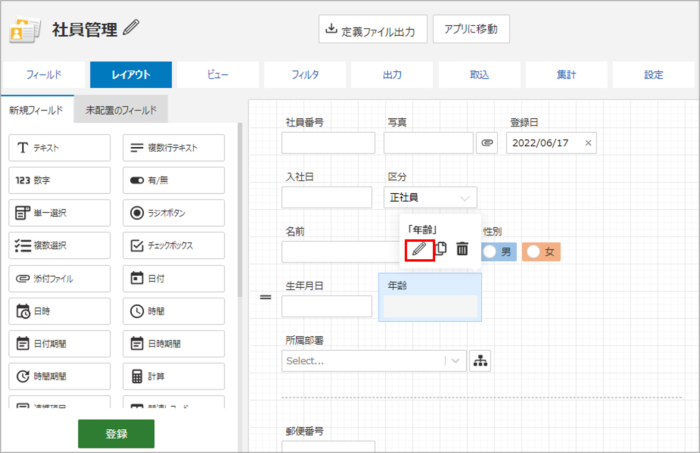Click the 名前 input field

(340, 252)
